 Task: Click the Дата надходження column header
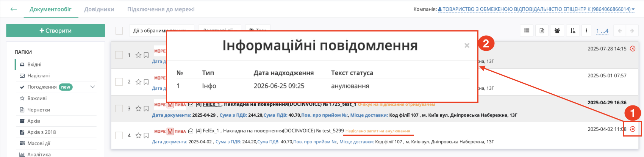(283, 73)
